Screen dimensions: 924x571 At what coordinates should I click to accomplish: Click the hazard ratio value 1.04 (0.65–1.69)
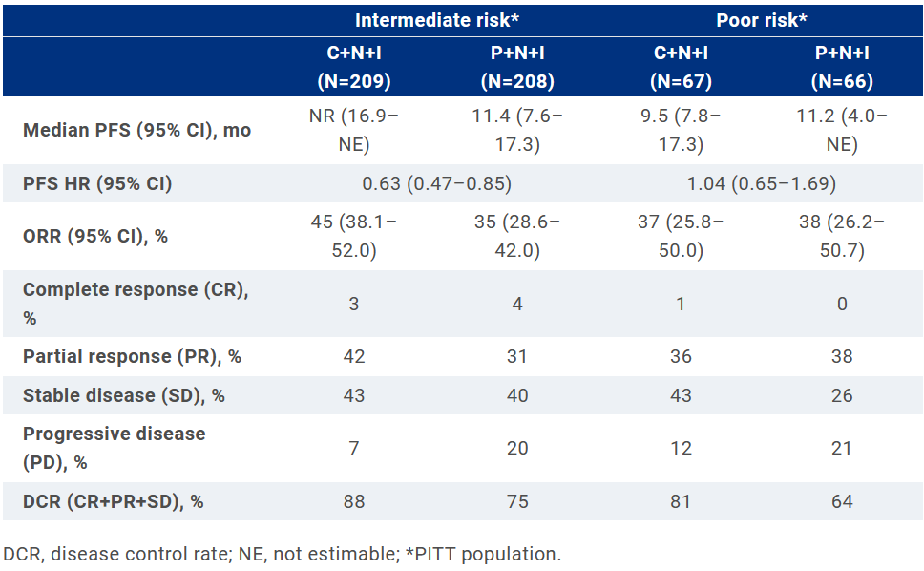tap(760, 183)
